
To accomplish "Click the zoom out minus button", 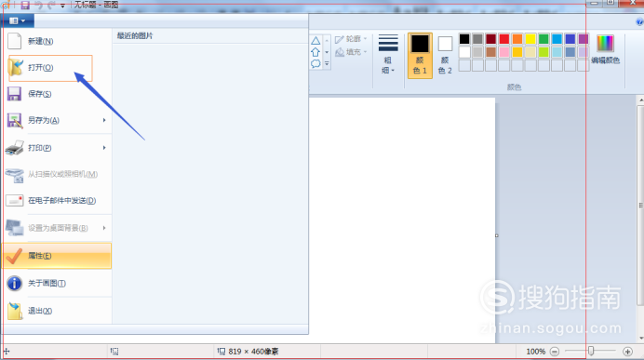I will point(555,352).
